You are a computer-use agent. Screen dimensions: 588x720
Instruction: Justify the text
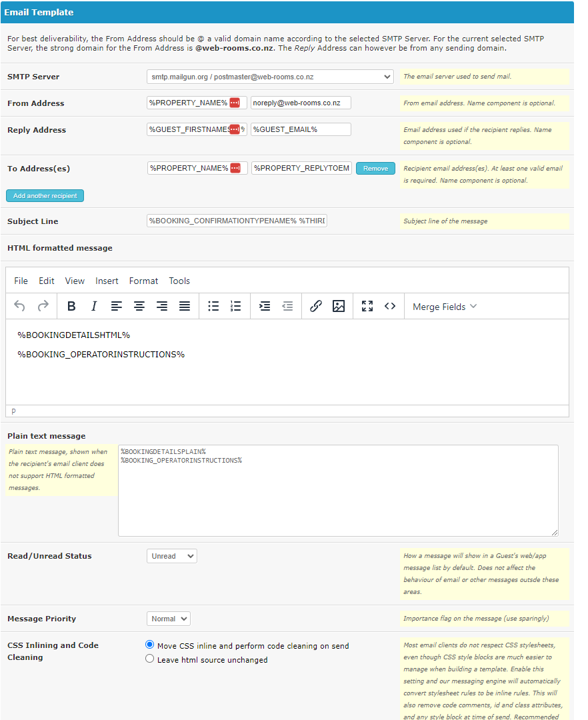(185, 306)
